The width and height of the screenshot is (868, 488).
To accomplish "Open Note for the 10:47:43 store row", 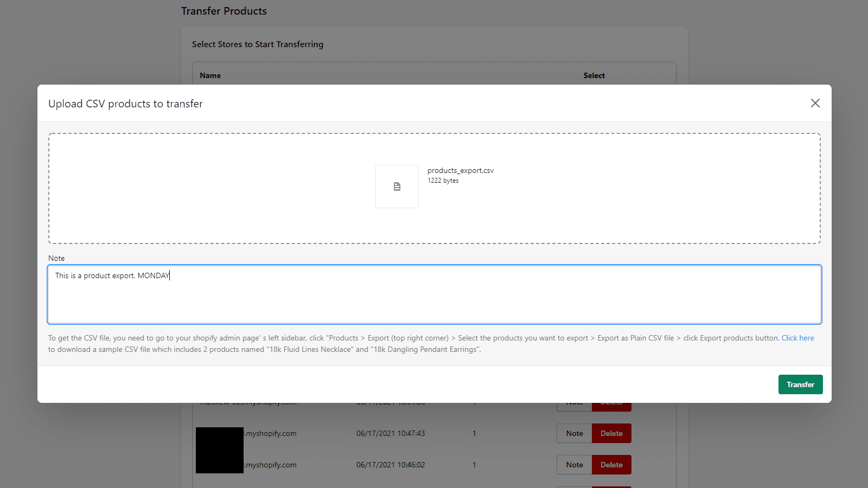I will [x=575, y=433].
